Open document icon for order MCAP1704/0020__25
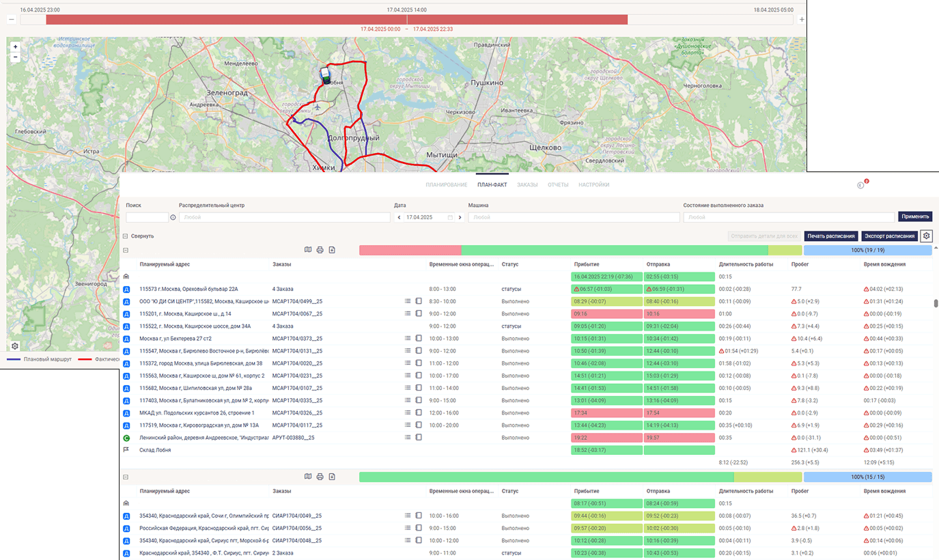 pyautogui.click(x=419, y=363)
